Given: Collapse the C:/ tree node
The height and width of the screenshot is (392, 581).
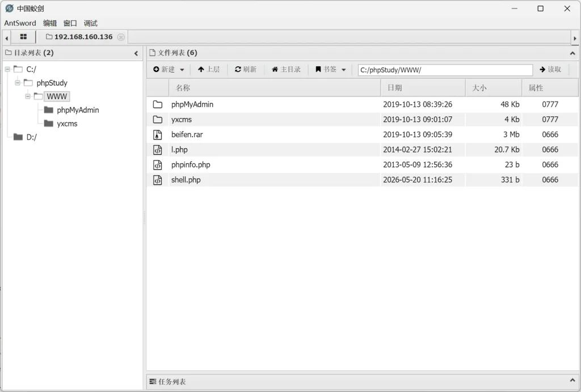Looking at the screenshot, I should click(x=7, y=69).
